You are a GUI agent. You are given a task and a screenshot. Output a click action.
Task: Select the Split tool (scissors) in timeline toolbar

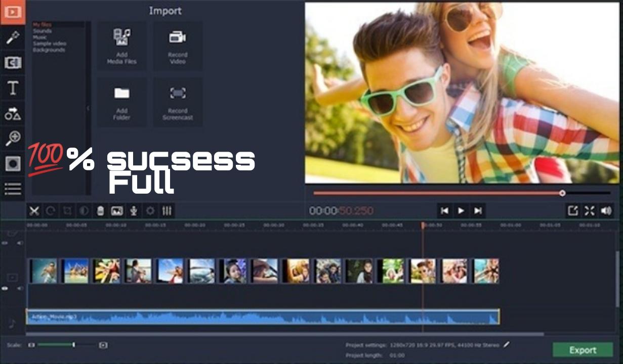tap(34, 211)
